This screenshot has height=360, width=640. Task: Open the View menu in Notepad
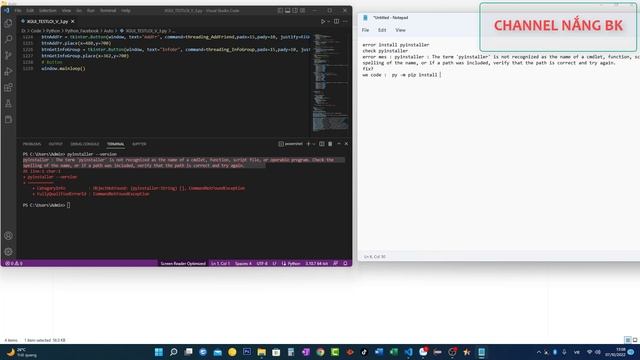400,30
